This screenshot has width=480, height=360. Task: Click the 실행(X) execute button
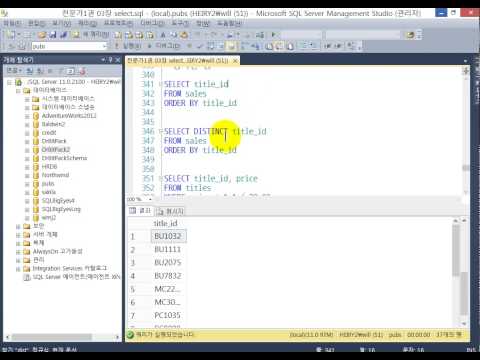(128, 46)
